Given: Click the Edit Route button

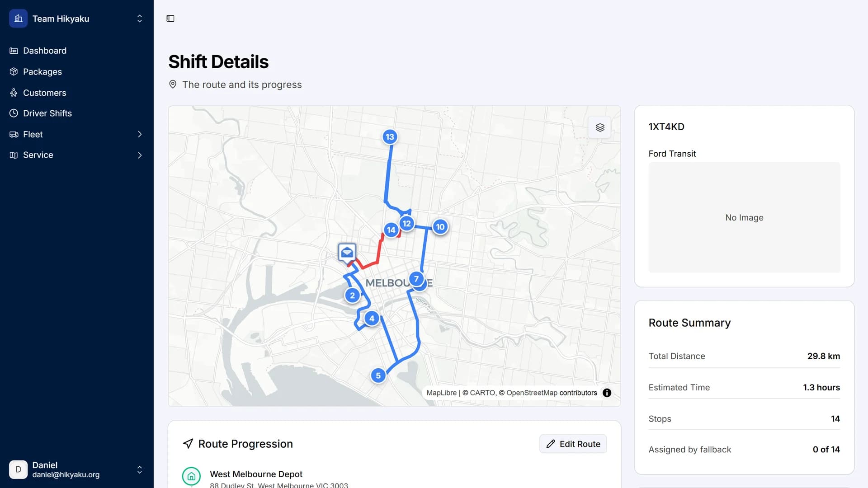Looking at the screenshot, I should click(x=573, y=444).
